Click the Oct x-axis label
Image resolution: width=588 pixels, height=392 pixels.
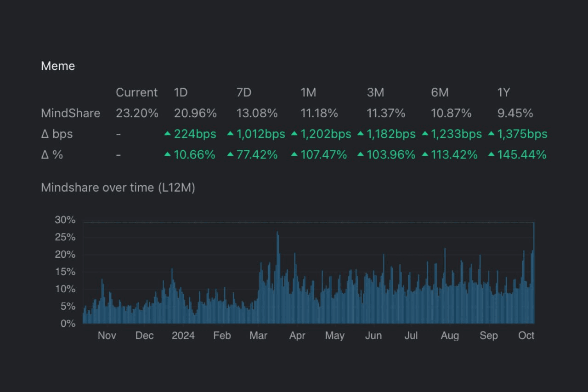point(526,335)
